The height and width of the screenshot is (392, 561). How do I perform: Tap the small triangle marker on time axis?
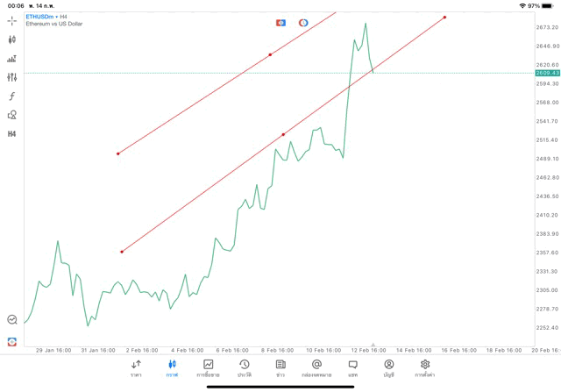[x=373, y=345]
